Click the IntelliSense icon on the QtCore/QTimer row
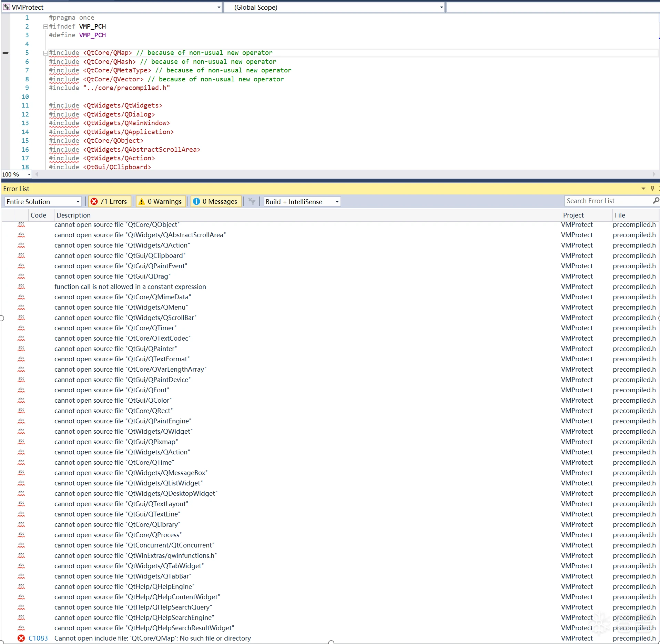The height and width of the screenshot is (644, 660). 21,328
